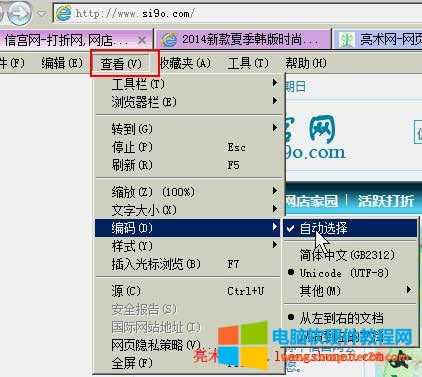Open the 编码(D) encoding submenu

pos(188,228)
